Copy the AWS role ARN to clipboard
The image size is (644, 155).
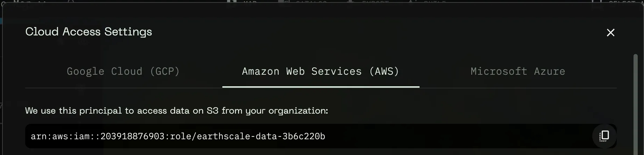pos(604,136)
